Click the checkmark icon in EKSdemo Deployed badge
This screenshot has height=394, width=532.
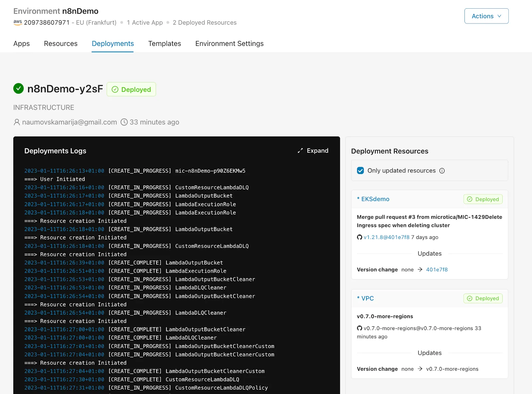(x=470, y=199)
